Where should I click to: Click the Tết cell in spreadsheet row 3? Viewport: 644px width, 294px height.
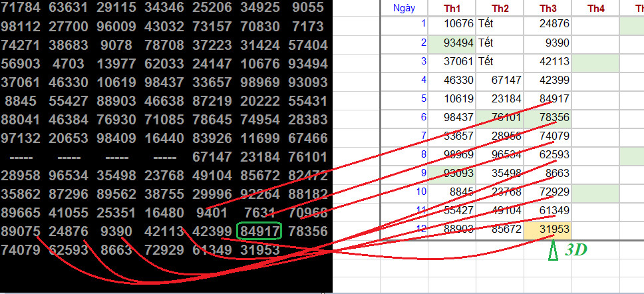pos(500,62)
